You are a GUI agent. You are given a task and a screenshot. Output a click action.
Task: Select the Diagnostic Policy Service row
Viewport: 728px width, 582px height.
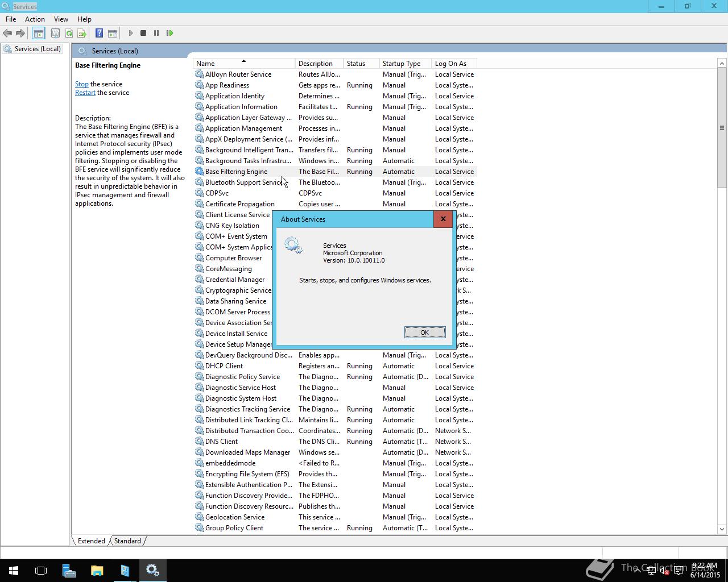(x=334, y=377)
